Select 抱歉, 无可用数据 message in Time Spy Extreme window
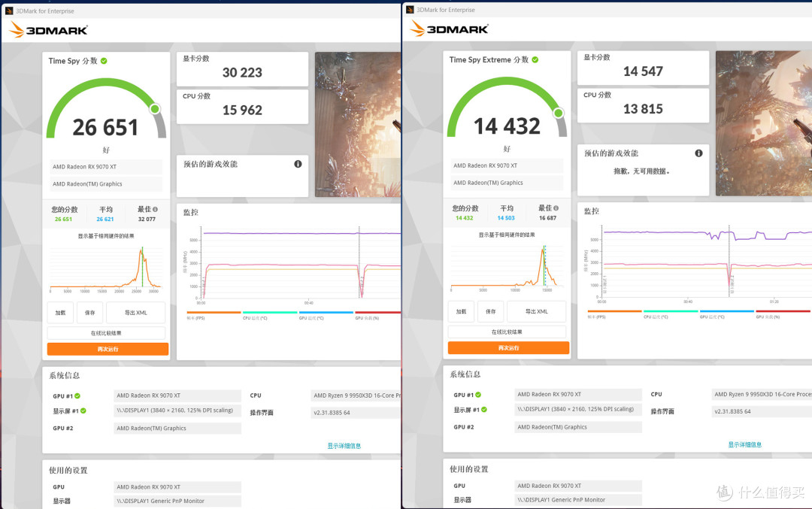 click(641, 171)
